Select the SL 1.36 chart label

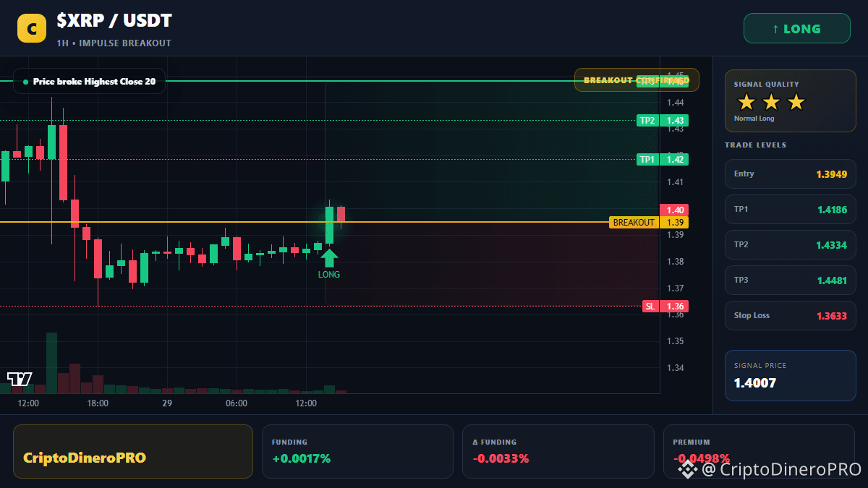coord(665,307)
